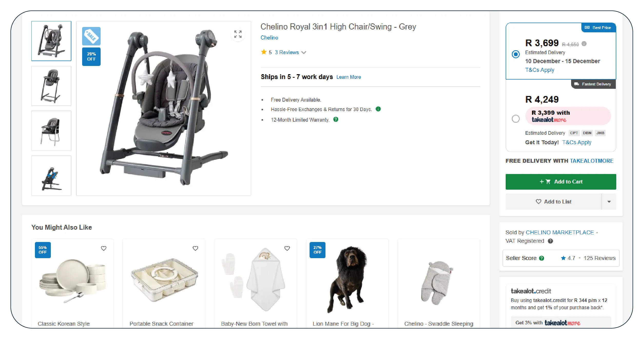The image size is (644, 339).
Task: Show info about Hassle-Free Exchanges & Returns
Action: pos(378,109)
